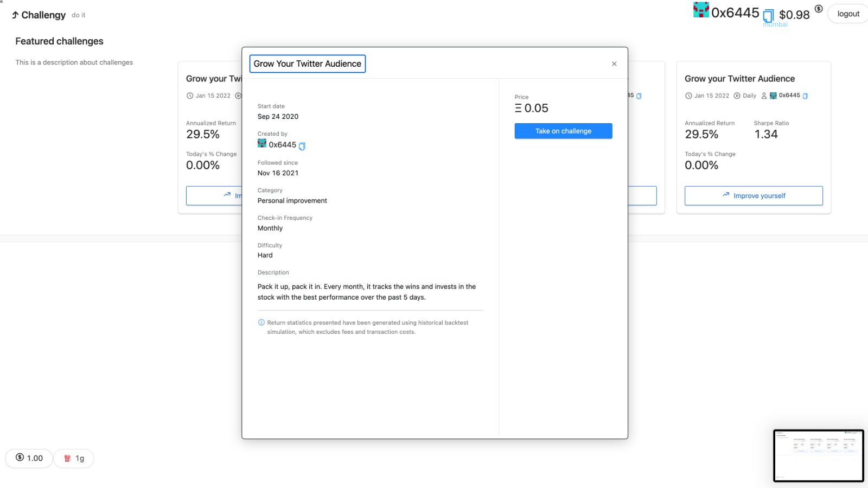Click the Personal improvement category value

[292, 201]
